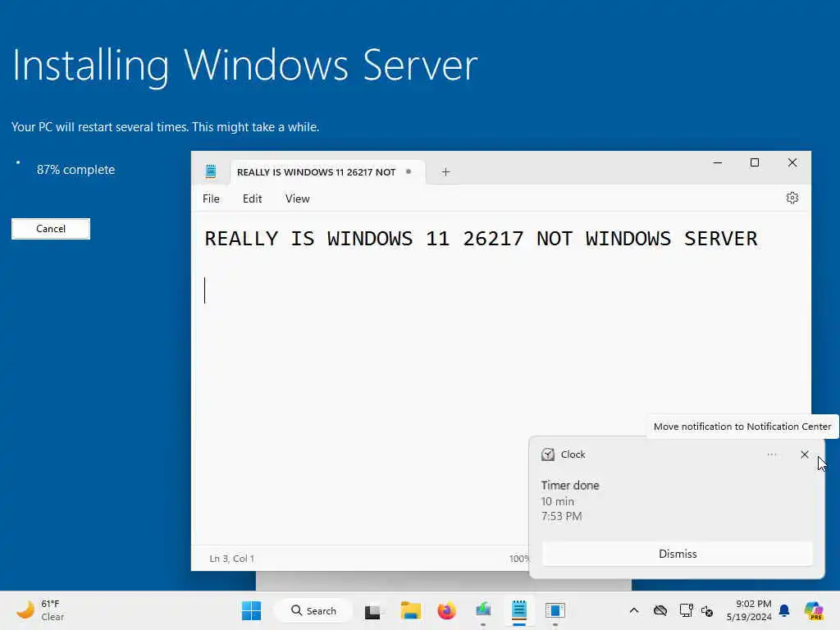The width and height of the screenshot is (840, 630).
Task: Switch to Notepad taskbar icon
Action: click(x=519, y=610)
